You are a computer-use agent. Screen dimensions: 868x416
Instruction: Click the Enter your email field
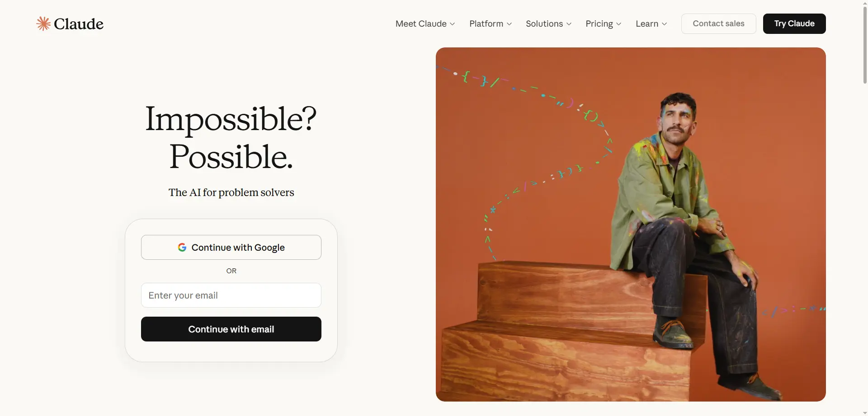pyautogui.click(x=231, y=295)
